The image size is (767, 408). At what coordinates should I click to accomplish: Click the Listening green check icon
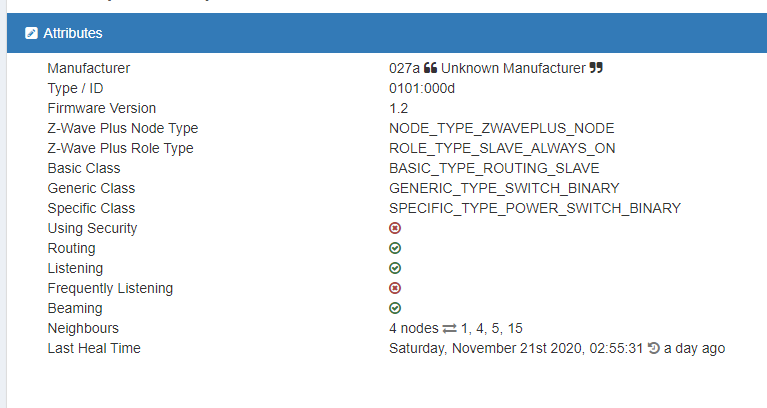(395, 268)
